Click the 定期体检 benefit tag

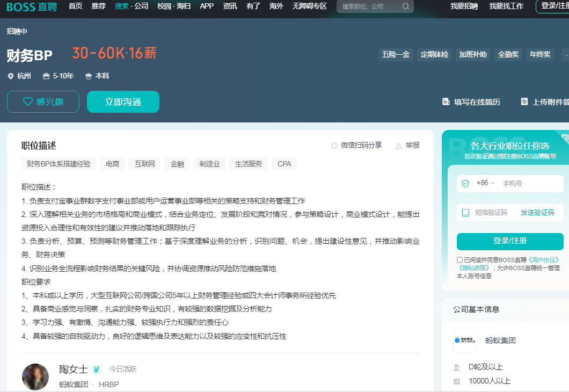(x=434, y=54)
